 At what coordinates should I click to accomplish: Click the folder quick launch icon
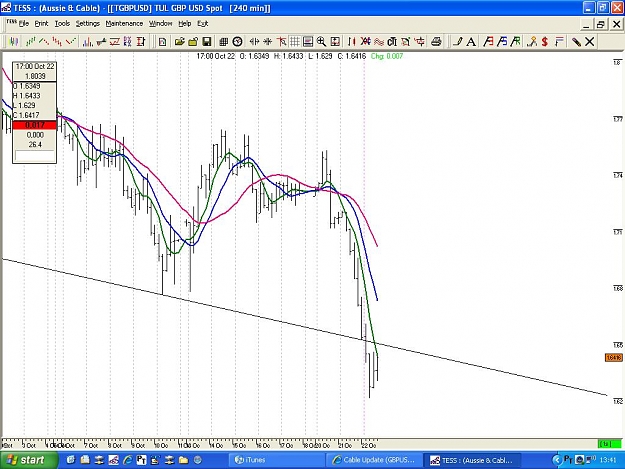point(183,460)
